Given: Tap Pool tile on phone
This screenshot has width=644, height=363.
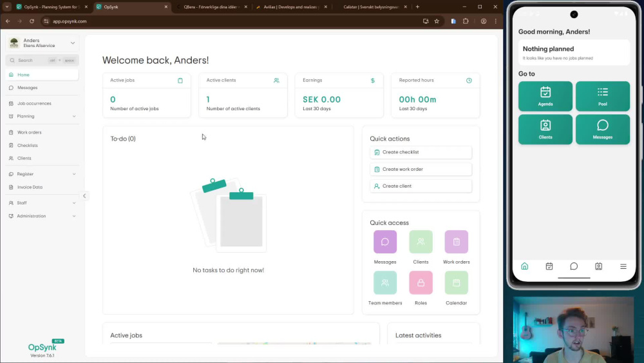Looking at the screenshot, I should pos(603,96).
